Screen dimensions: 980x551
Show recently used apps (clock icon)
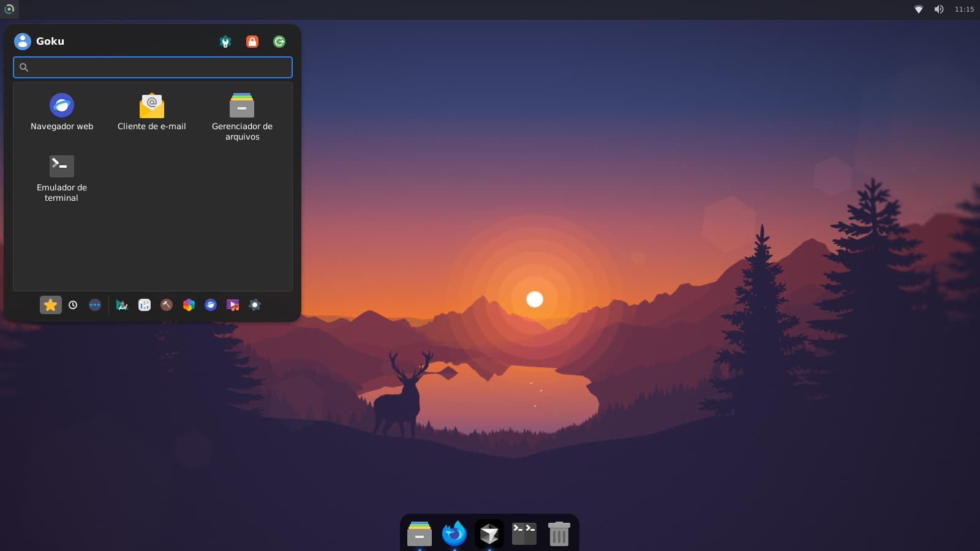pos(73,305)
